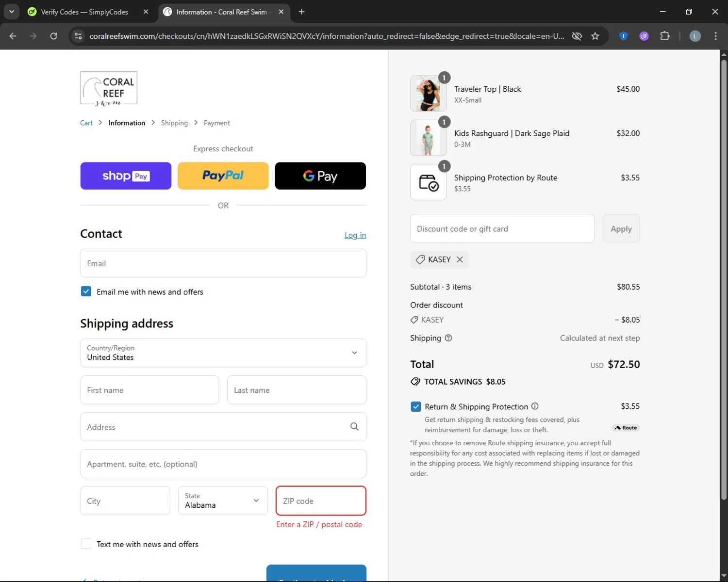Select the Total $72.50 amount
Image resolution: width=728 pixels, height=582 pixels.
[x=624, y=364]
